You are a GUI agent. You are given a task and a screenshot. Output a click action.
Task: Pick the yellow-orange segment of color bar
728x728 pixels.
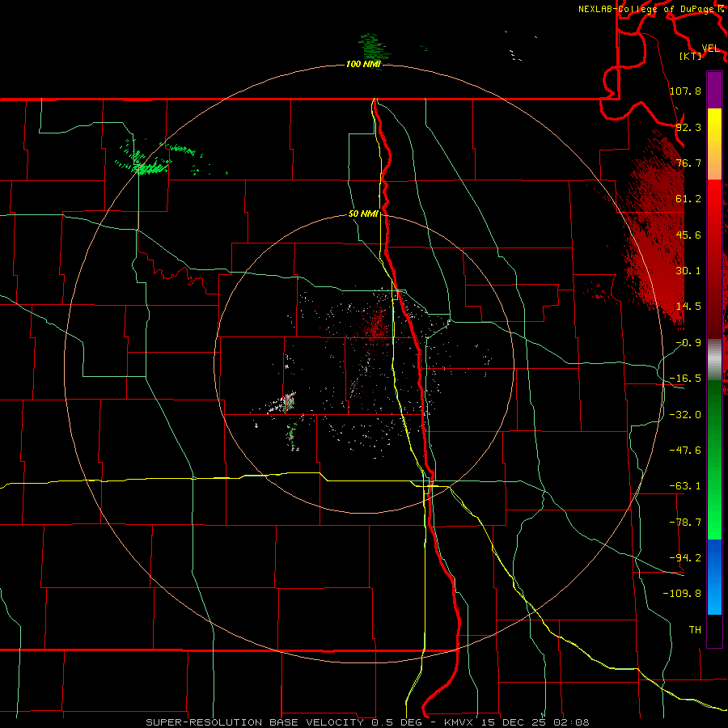(714, 144)
